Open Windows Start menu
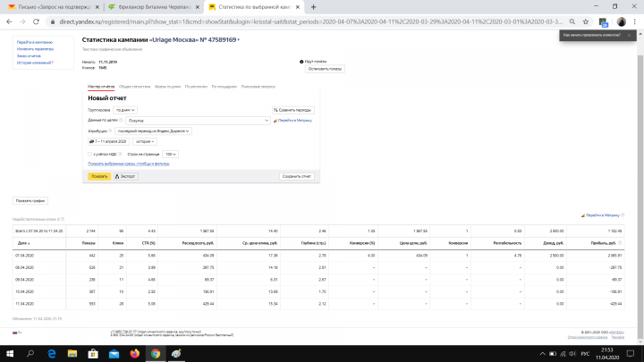 pos(10,353)
